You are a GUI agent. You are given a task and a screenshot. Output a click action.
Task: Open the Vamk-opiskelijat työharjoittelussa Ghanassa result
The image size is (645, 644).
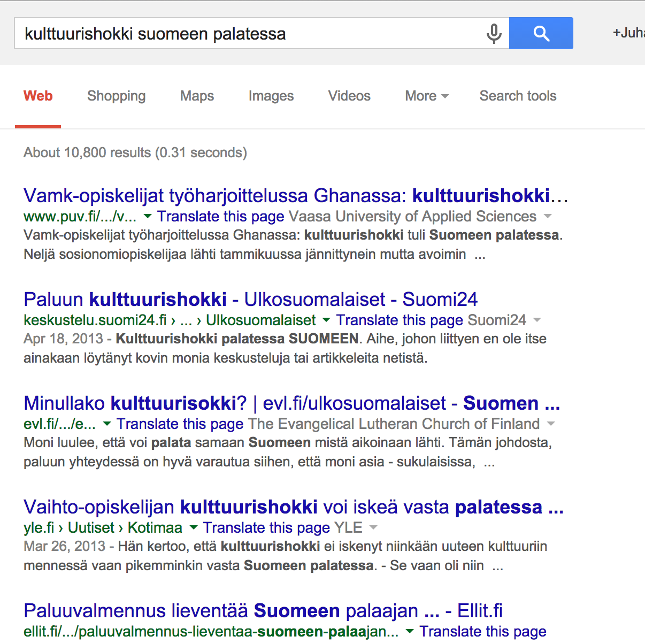click(295, 196)
